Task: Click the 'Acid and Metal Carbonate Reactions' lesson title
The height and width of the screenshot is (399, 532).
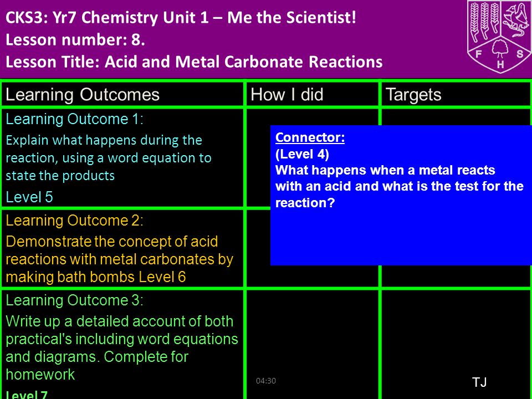Action: click(x=244, y=62)
